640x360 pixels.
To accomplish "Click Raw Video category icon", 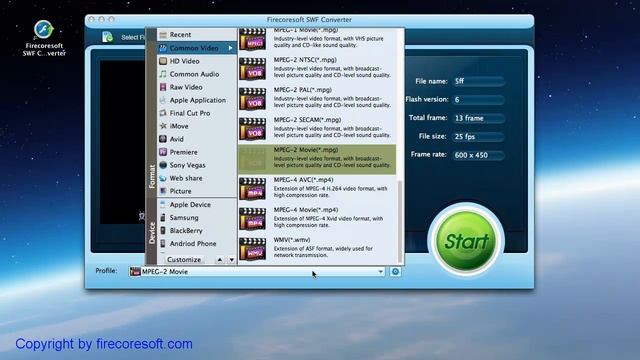I will pos(163,87).
